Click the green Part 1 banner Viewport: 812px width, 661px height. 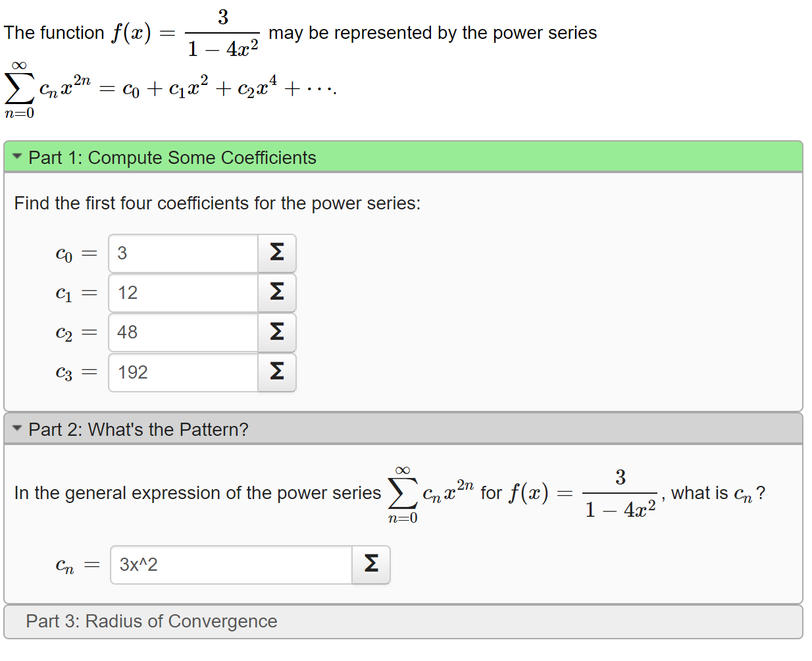pyautogui.click(x=395, y=157)
